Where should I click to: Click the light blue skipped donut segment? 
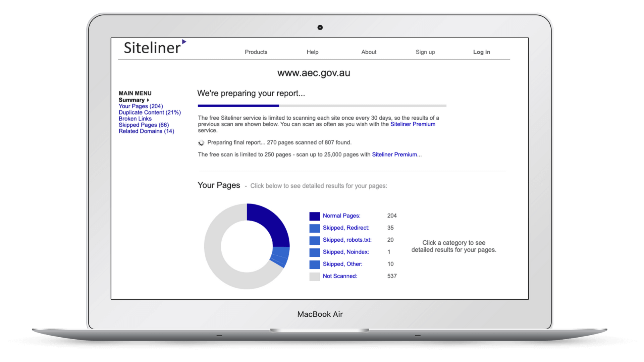click(280, 256)
